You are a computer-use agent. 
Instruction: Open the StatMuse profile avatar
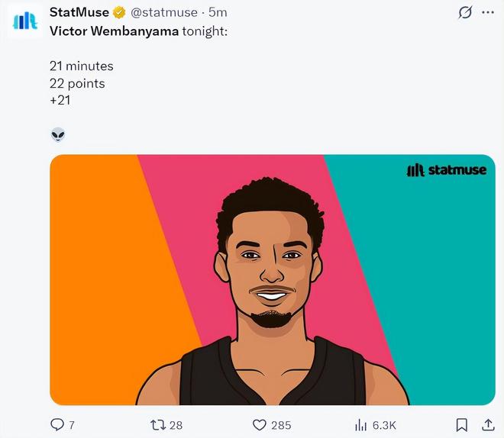pos(25,21)
